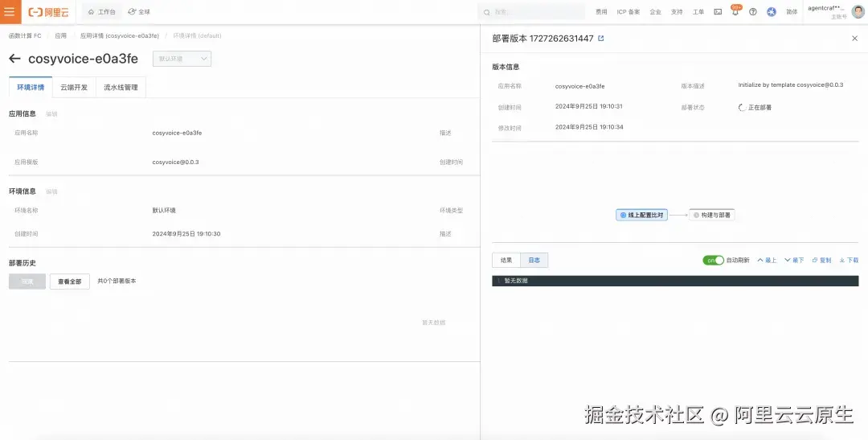Click the 2024年9月25日 19:10:30 creation time
Viewport: 868px width, 440px height.
(x=186, y=234)
